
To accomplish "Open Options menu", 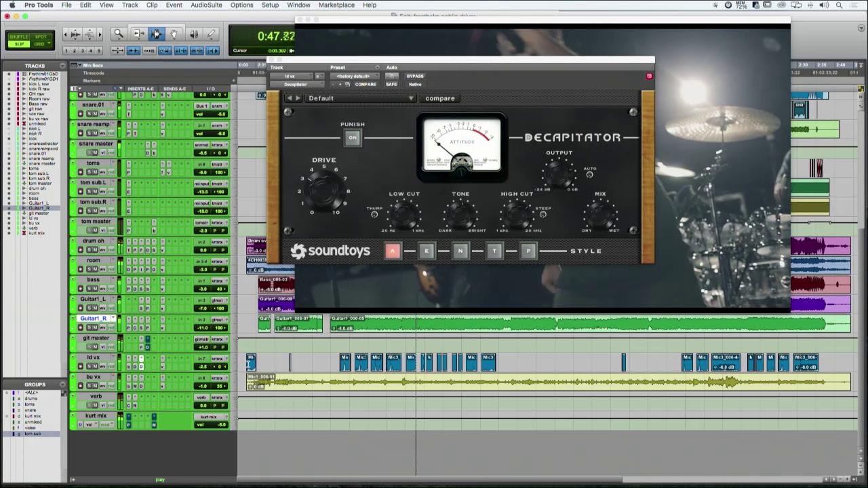I will [241, 5].
